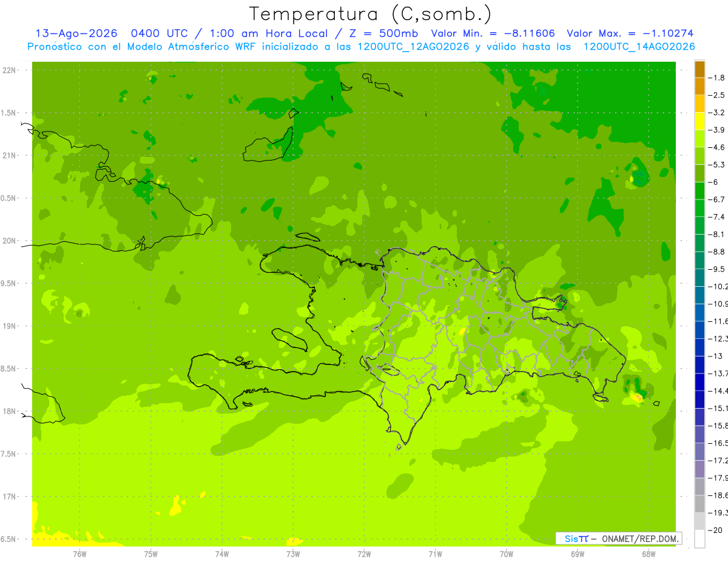Click the "72W" longitude label

coord(364,554)
